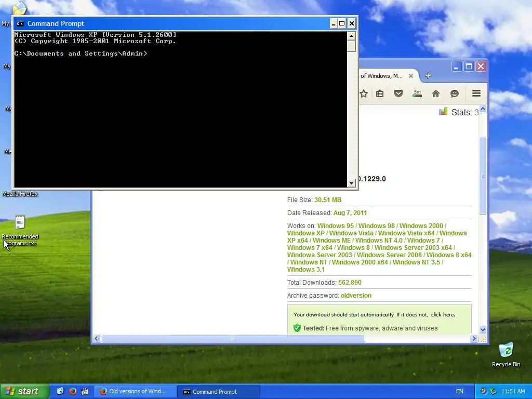532x399 pixels.
Task: Minimize the Firefox window
Action: point(456,66)
